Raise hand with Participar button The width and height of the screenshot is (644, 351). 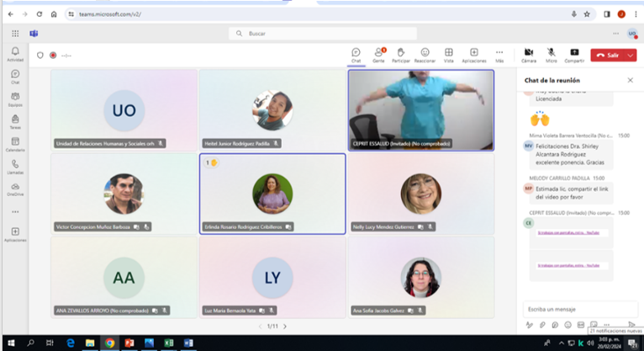click(401, 55)
